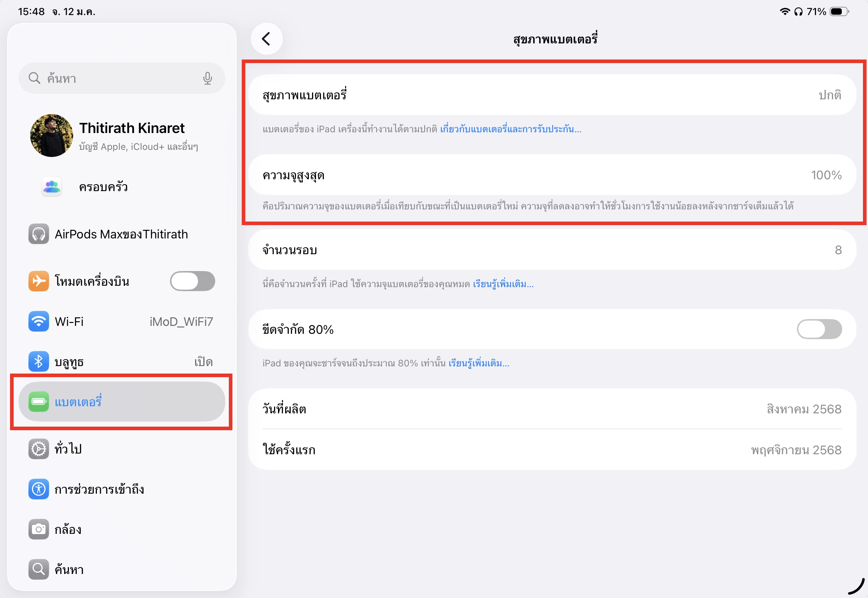The height and width of the screenshot is (598, 868).
Task: Toggle the airplane mode switch
Action: pyautogui.click(x=192, y=281)
